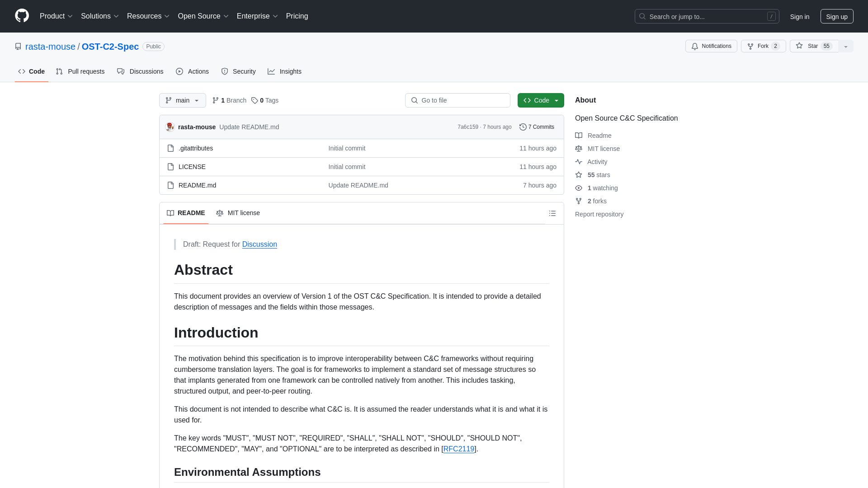Open the Insights tab
This screenshot has height=488, width=868.
(285, 71)
